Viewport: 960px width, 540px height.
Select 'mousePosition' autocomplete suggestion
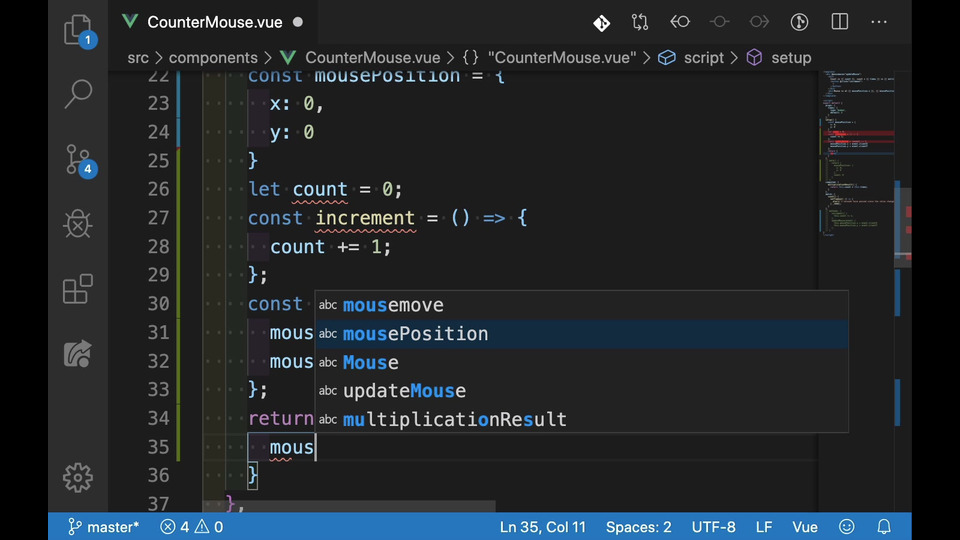click(582, 334)
